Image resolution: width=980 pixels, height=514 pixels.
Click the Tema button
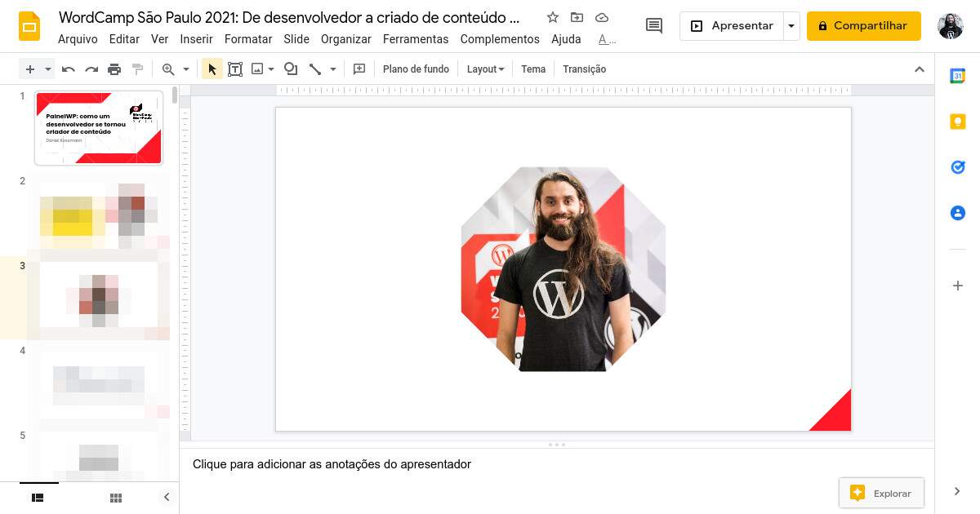click(x=533, y=69)
